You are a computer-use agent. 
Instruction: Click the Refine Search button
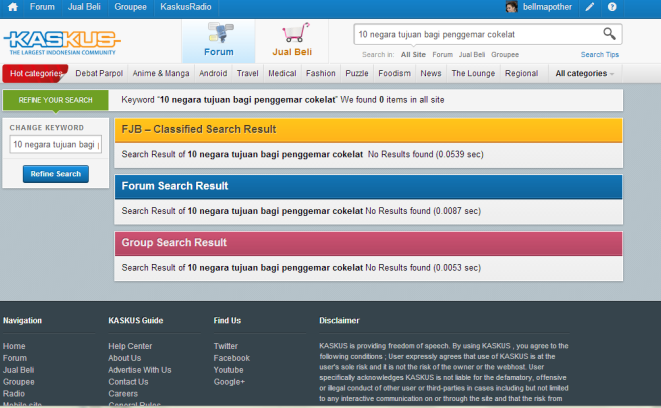click(56, 174)
